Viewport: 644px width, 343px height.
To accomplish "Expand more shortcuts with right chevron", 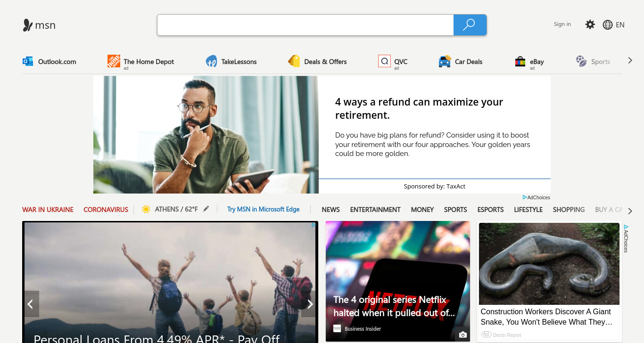I will [630, 60].
